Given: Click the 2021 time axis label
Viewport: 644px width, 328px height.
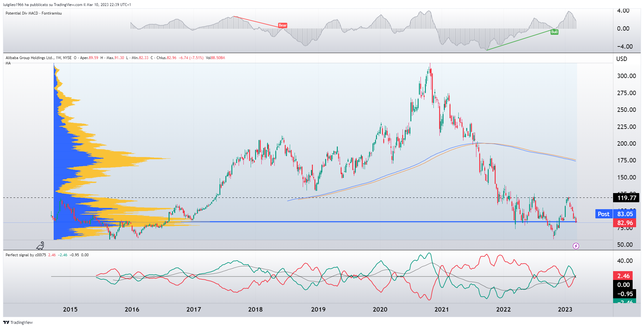Looking at the screenshot, I should 442,309.
